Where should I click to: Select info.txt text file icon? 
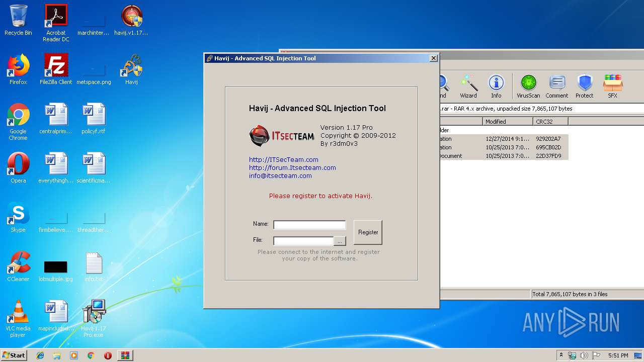(94, 266)
